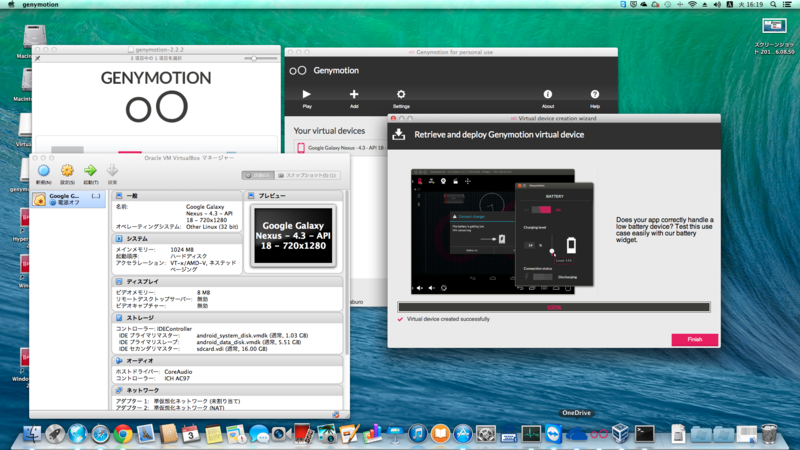Open OneDrive cloud icon in Dock
The width and height of the screenshot is (800, 450).
click(577, 434)
